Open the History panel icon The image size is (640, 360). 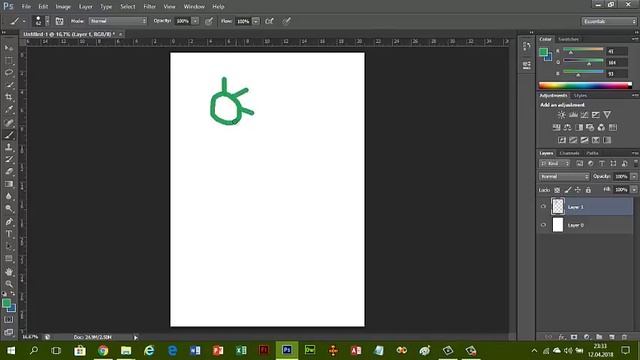click(527, 47)
